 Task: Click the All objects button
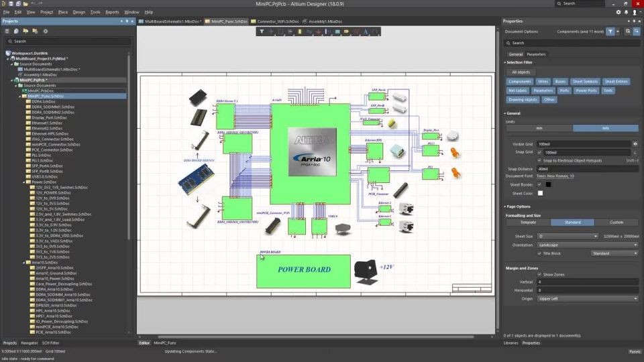point(521,72)
